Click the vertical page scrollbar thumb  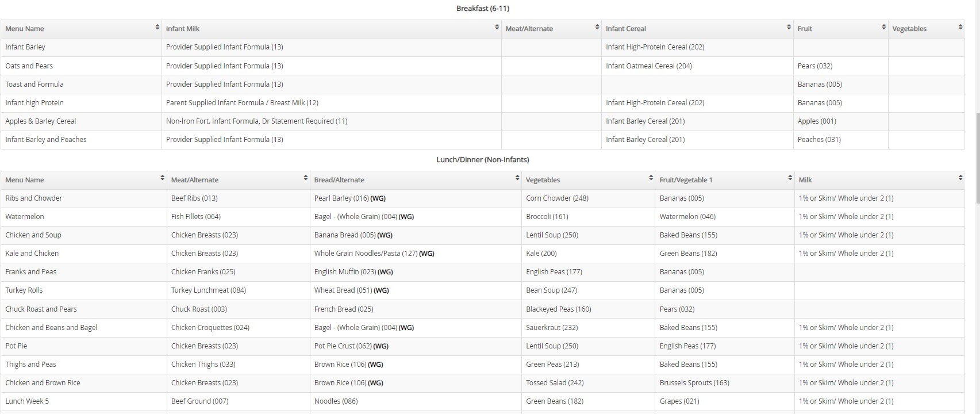pos(977,158)
